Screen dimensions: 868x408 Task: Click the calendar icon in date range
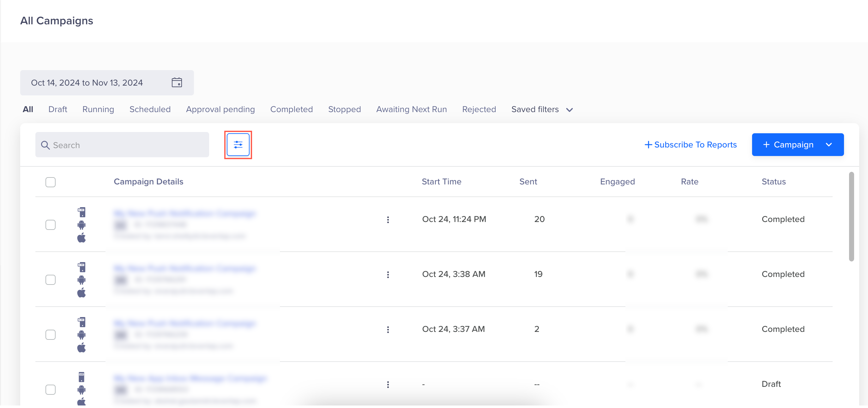[177, 82]
